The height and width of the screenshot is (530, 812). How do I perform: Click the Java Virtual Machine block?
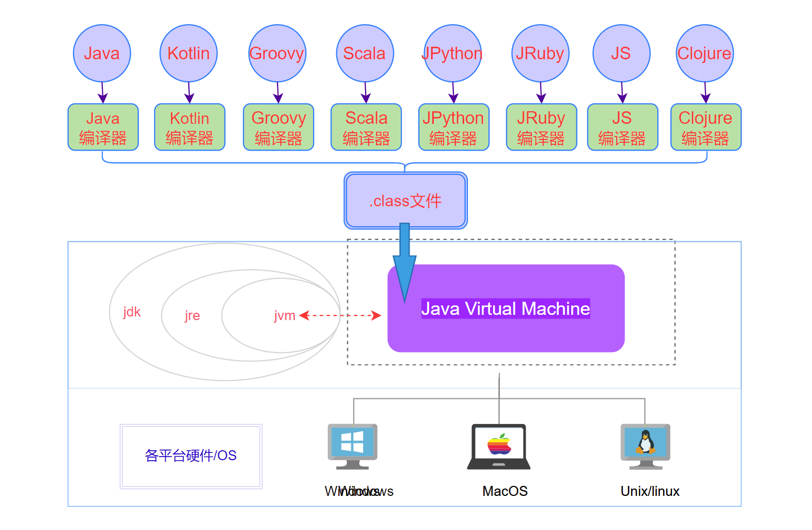click(x=506, y=308)
